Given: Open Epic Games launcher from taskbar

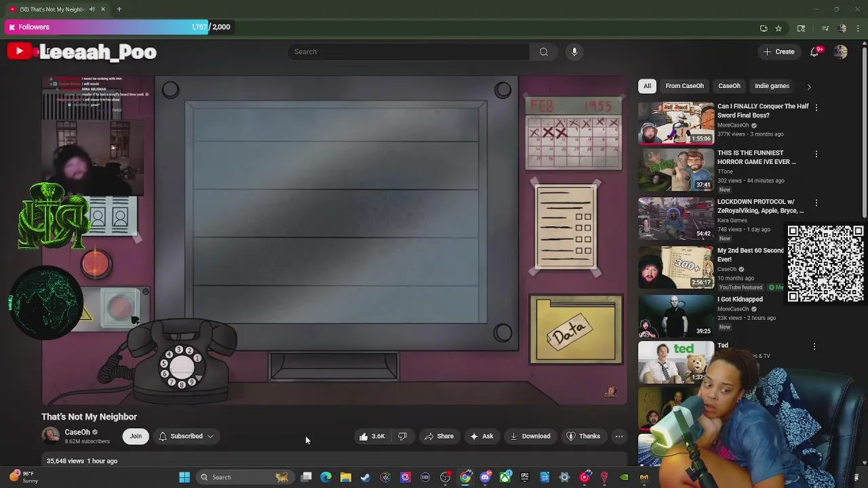Looking at the screenshot, I should coord(525,477).
